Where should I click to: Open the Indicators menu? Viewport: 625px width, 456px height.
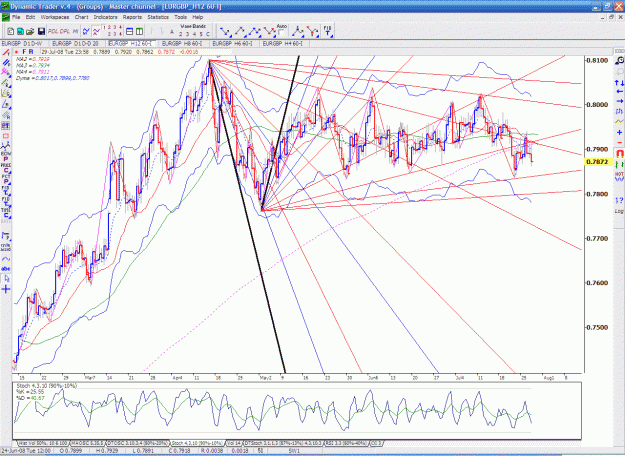[106, 17]
